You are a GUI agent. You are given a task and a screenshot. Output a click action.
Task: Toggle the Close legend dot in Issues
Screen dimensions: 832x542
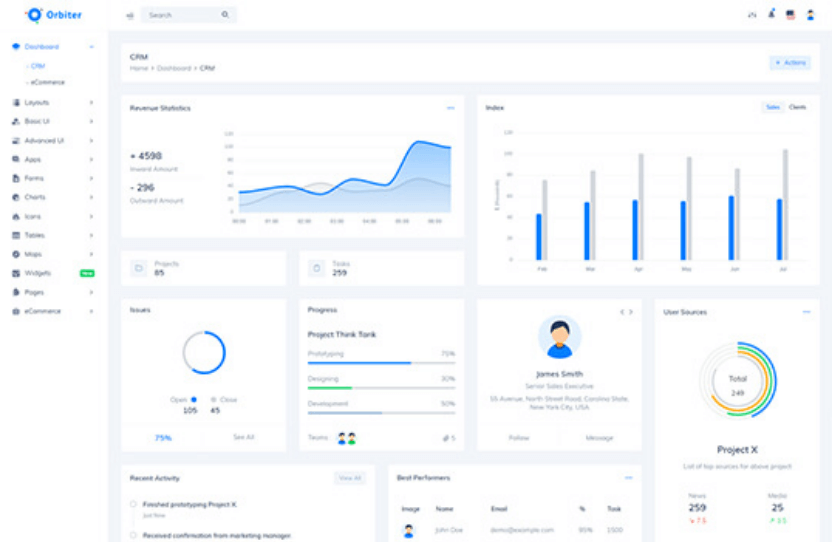click(x=213, y=399)
